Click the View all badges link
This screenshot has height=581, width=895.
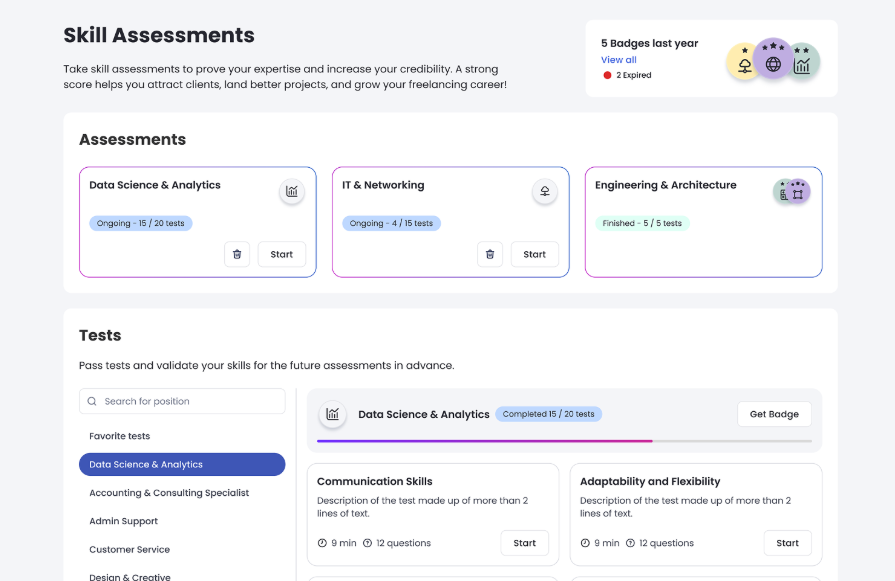coord(619,60)
